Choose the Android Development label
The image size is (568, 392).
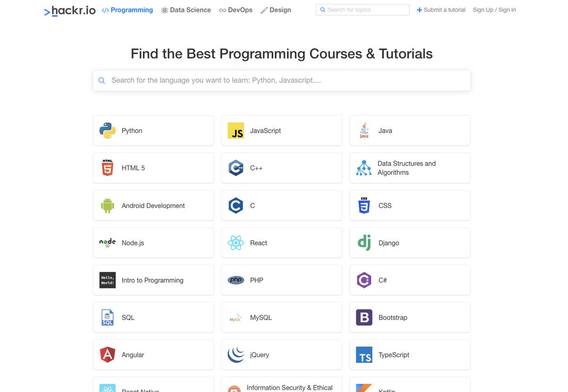pos(153,206)
